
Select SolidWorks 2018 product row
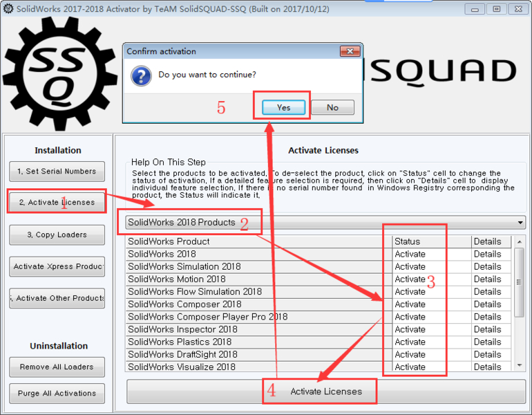pos(259,254)
